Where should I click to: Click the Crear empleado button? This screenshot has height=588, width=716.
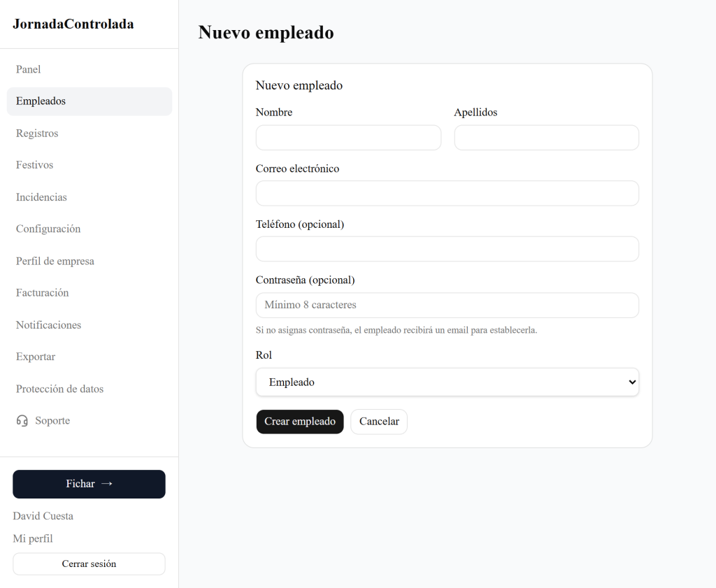click(x=300, y=422)
